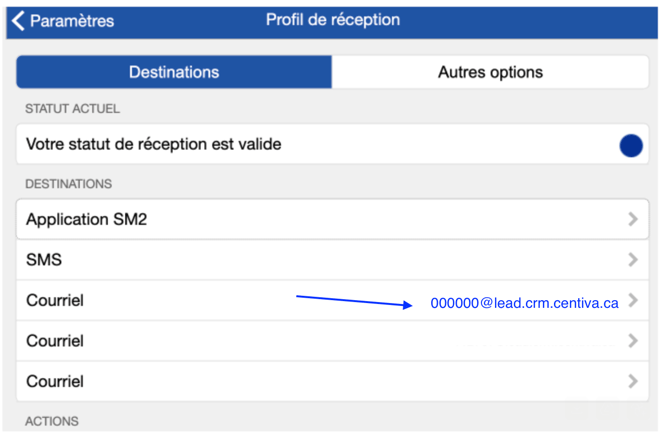Open the first Courriel destination label

[x=55, y=301]
